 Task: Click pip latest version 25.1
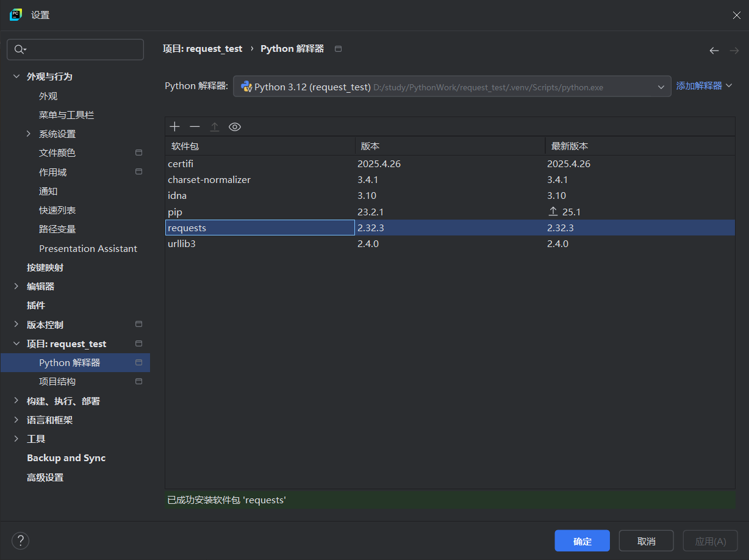point(572,212)
